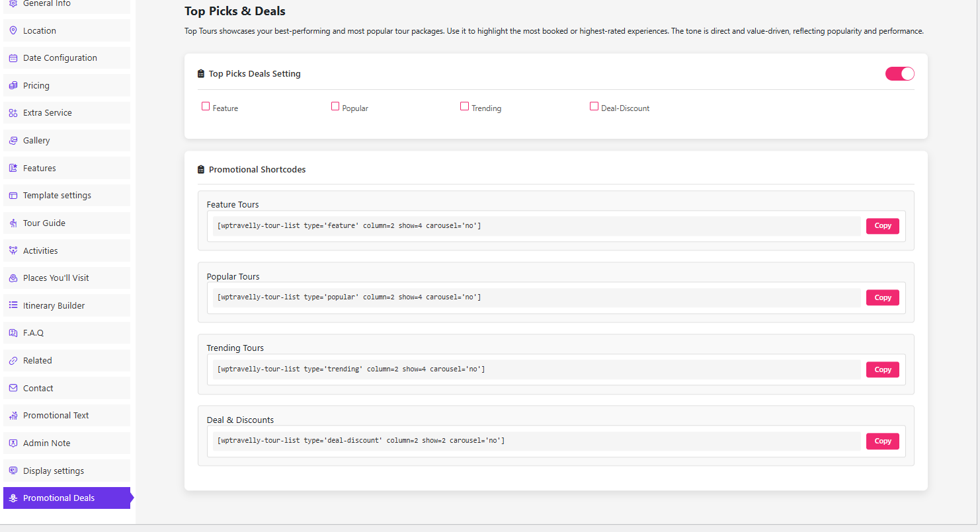This screenshot has width=980, height=532.
Task: Switch to the Promotional Text tab
Action: 56,416
